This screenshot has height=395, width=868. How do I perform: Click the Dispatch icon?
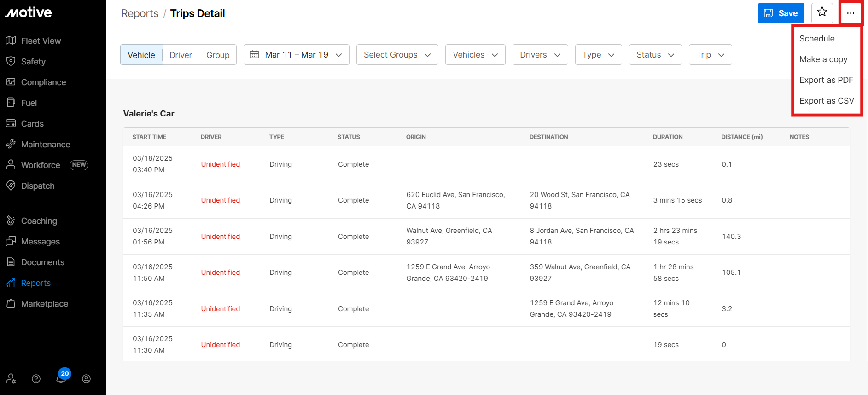11,186
